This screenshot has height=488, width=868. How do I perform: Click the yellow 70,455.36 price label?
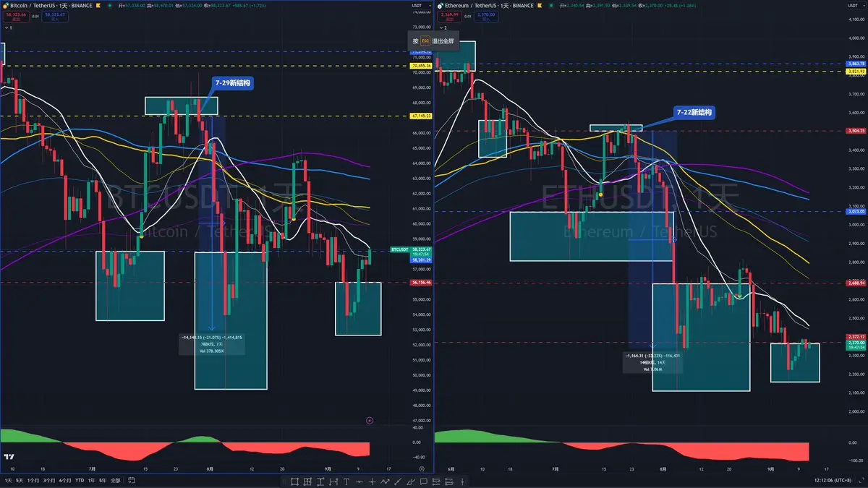(x=421, y=66)
